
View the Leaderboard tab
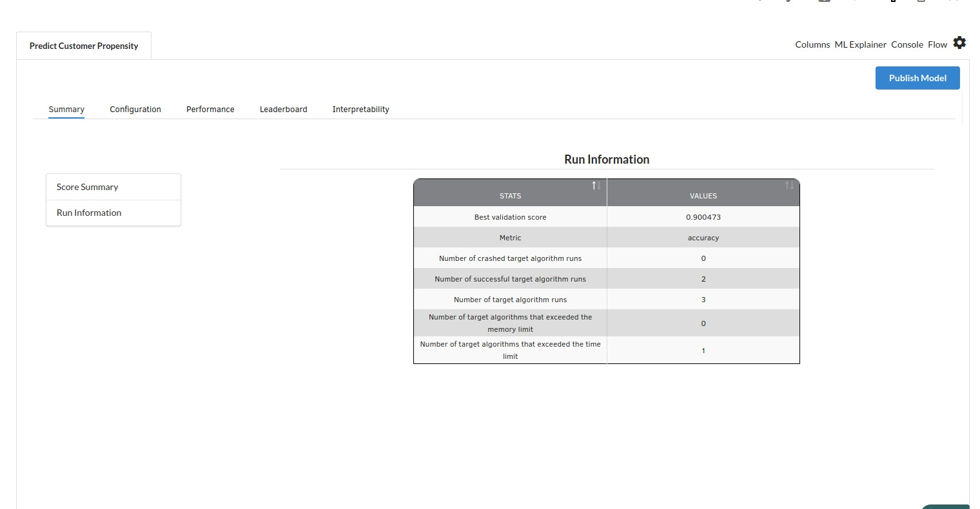(x=283, y=110)
